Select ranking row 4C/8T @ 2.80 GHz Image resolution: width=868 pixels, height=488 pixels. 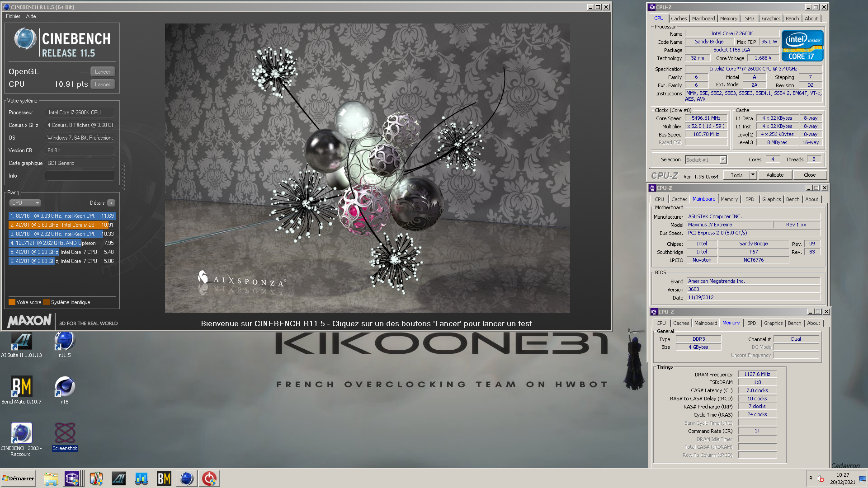tap(62, 261)
